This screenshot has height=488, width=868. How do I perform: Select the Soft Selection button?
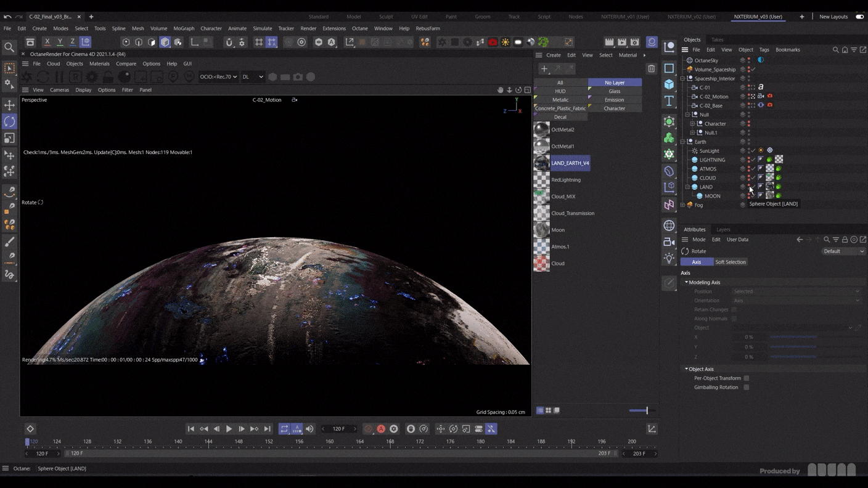click(x=730, y=262)
